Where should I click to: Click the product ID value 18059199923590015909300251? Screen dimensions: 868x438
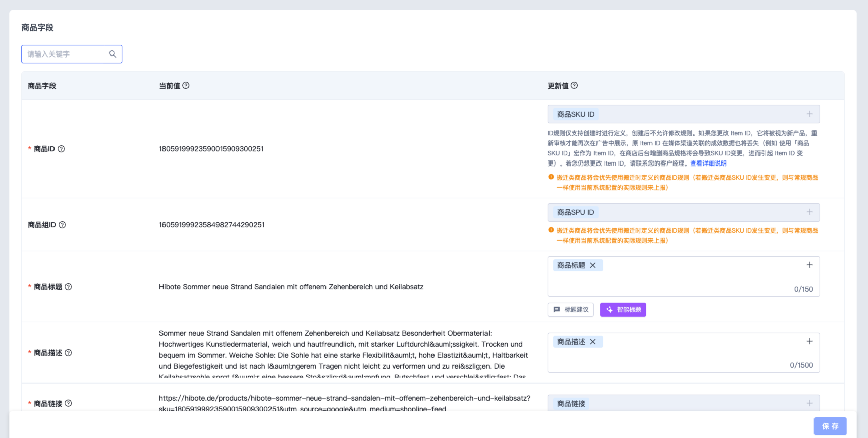211,149
